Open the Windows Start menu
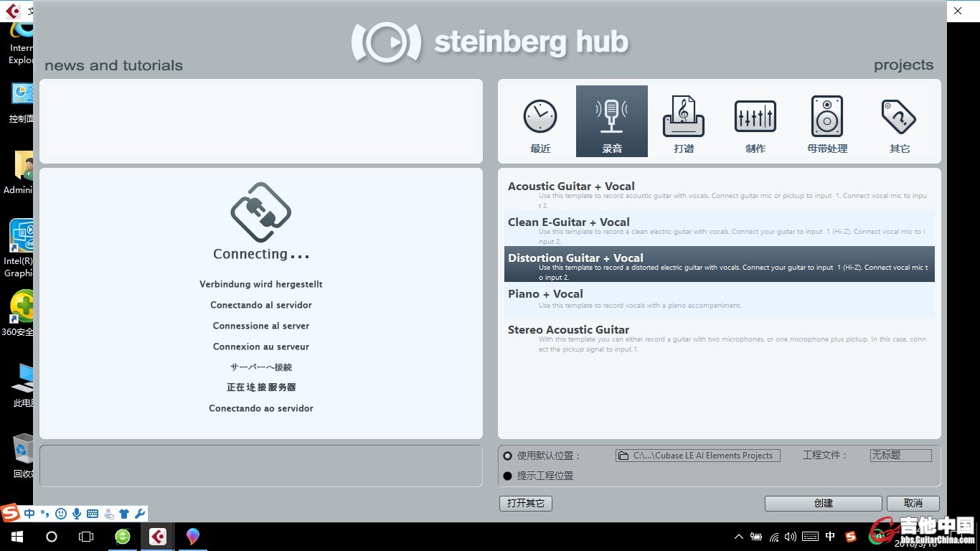 click(17, 537)
